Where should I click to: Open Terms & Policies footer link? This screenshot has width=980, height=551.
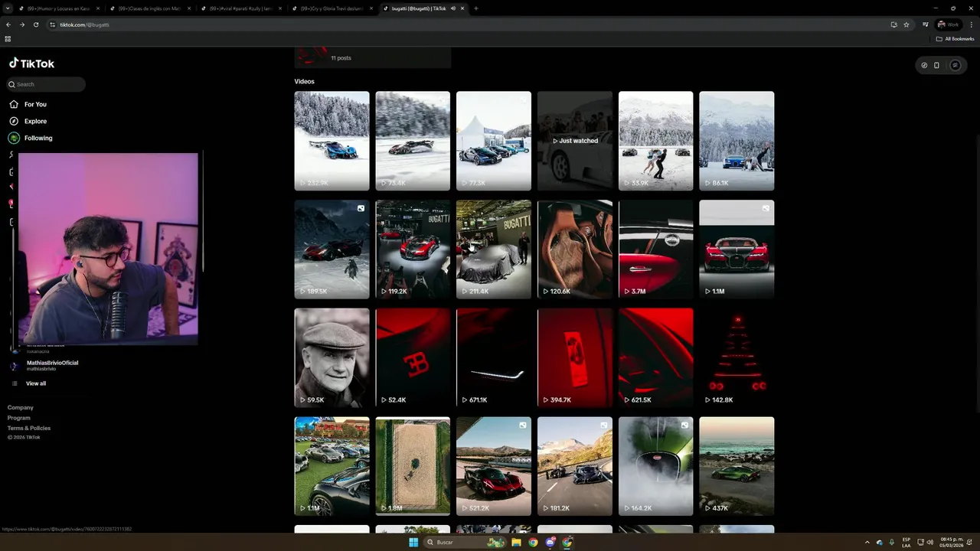click(29, 428)
